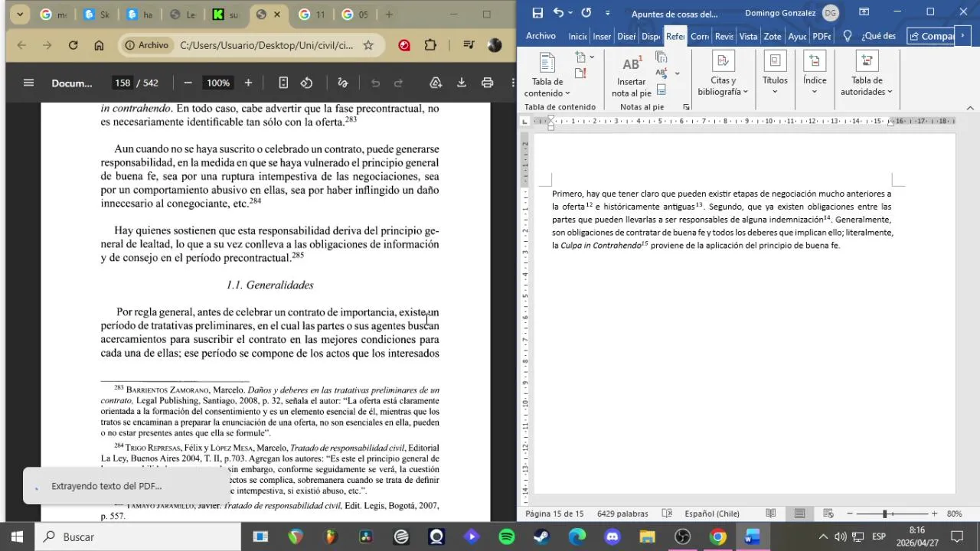Click the fit to page icon in PDF toolbar
The image size is (980, 551).
[283, 83]
